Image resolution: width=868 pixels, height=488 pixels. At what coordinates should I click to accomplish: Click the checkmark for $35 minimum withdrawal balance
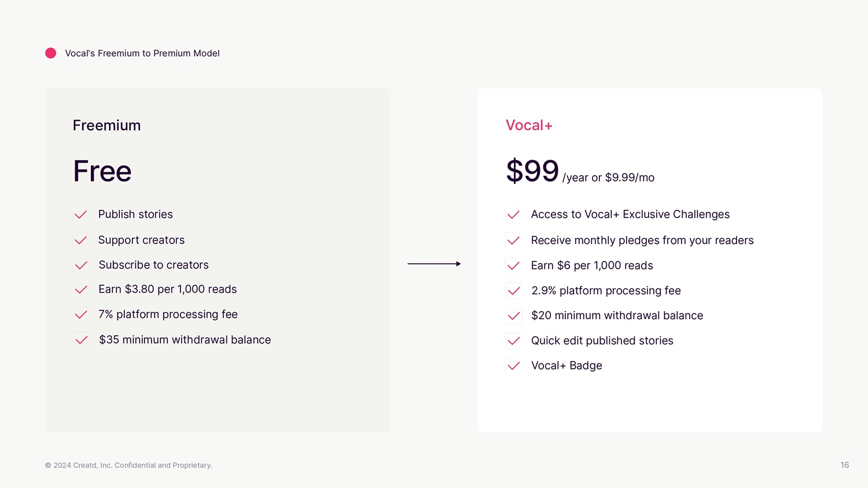coord(81,340)
